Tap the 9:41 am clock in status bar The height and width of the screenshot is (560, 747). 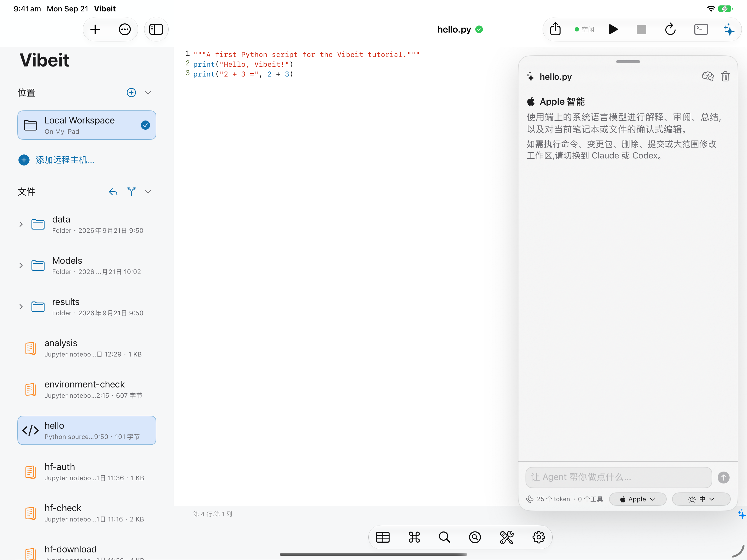point(27,8)
